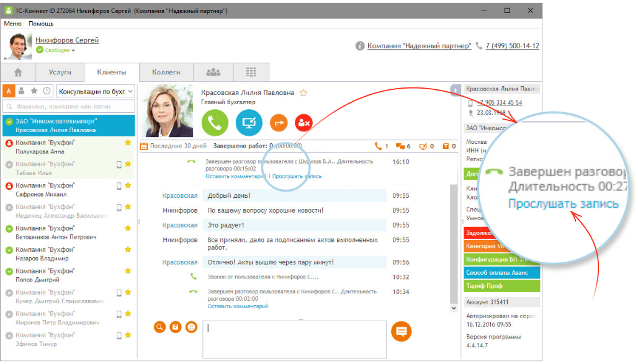This screenshot has width=638, height=364.
Task: Show chat messages counter icon
Action: 400,146
